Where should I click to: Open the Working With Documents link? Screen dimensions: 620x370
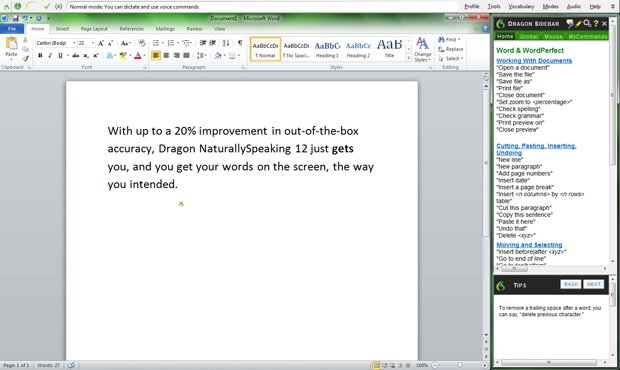click(x=534, y=60)
